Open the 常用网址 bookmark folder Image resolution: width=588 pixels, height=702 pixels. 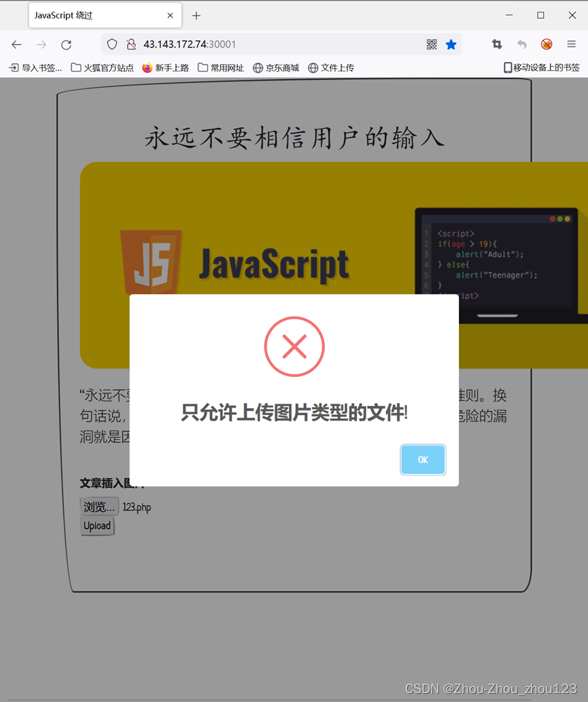[x=221, y=67]
